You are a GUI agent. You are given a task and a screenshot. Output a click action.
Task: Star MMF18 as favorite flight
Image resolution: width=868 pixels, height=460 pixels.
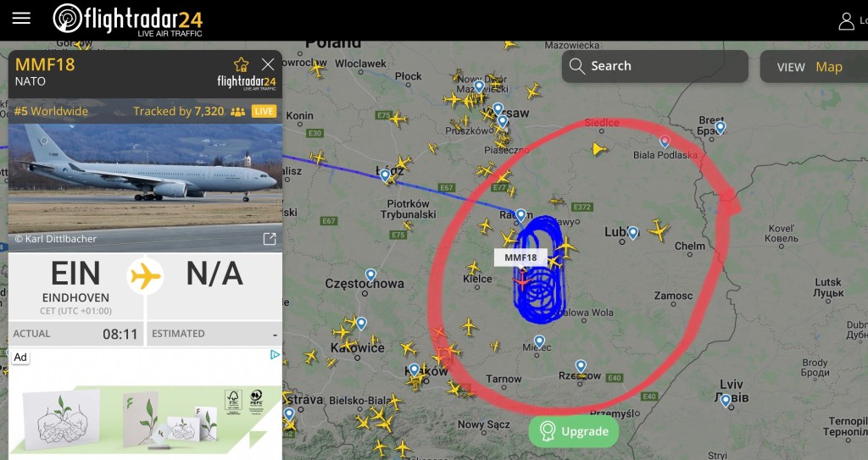pos(242,64)
